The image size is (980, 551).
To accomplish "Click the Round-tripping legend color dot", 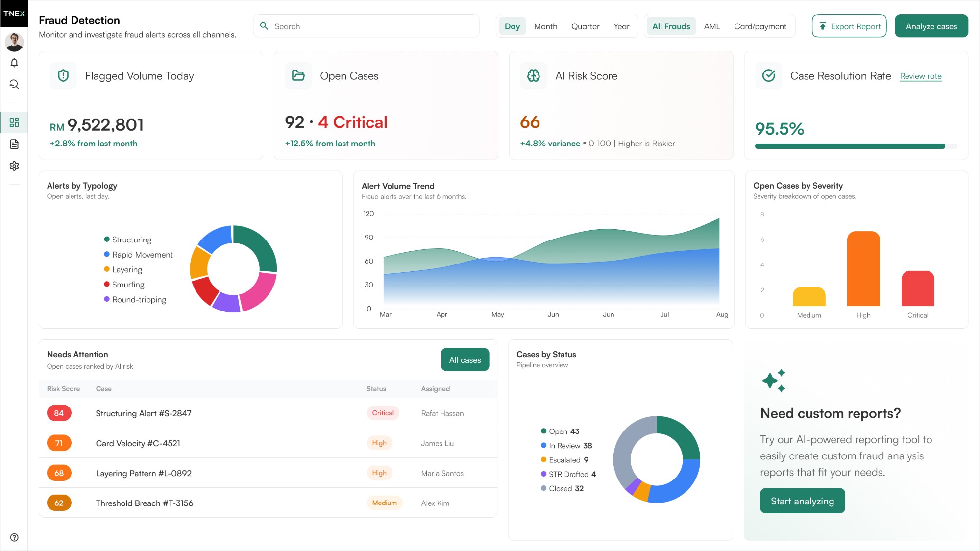I will pyautogui.click(x=107, y=299).
